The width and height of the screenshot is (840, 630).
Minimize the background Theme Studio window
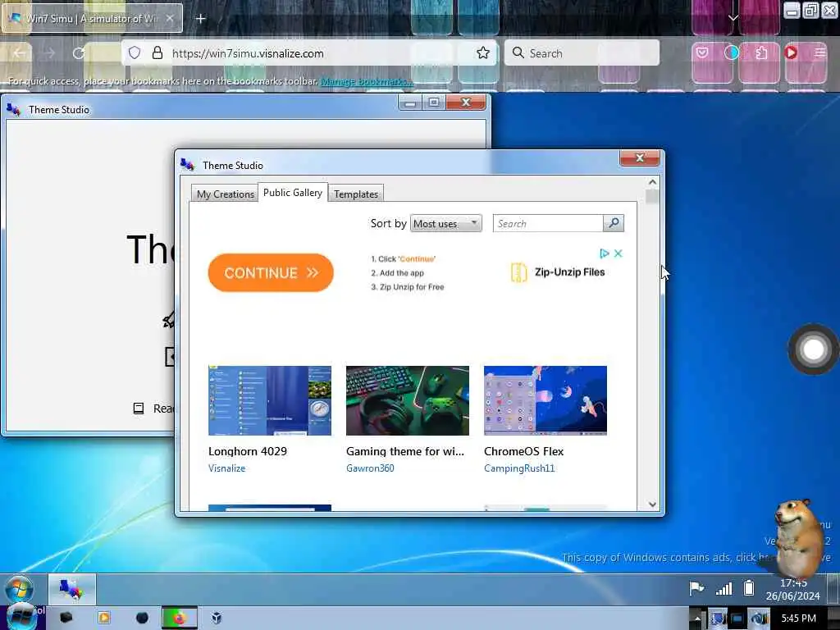coord(410,103)
